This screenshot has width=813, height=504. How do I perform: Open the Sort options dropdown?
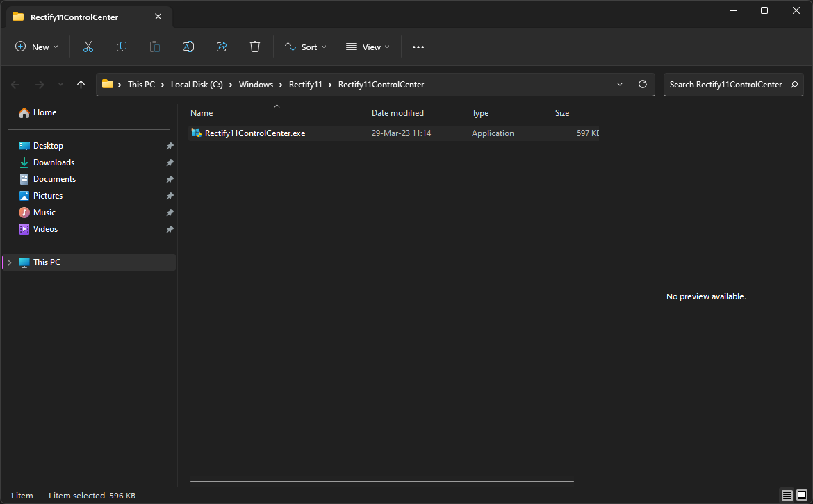click(306, 47)
